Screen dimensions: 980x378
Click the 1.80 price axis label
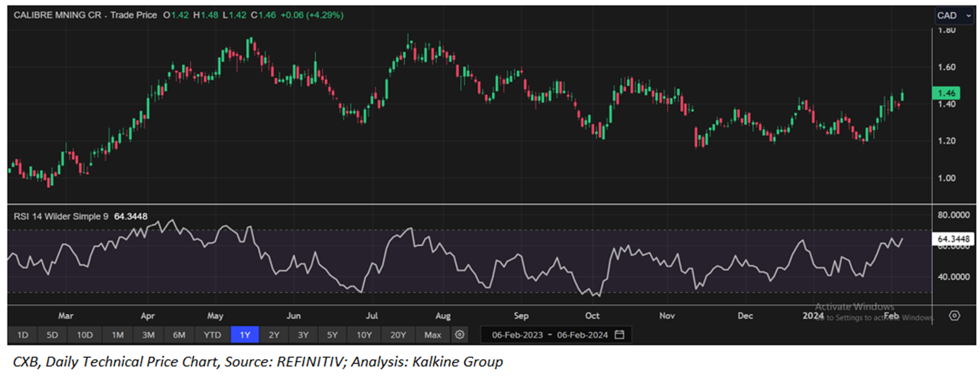(x=946, y=30)
